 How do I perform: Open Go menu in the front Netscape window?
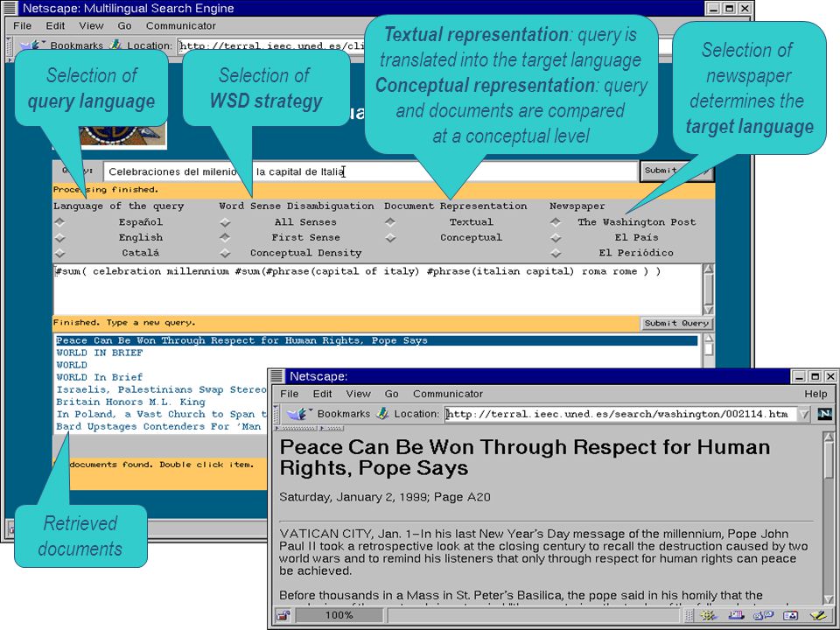392,394
